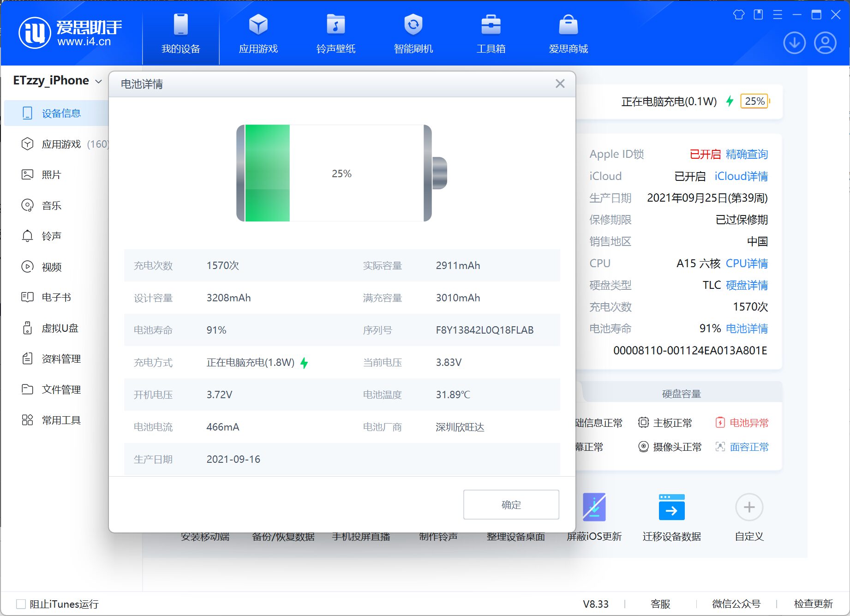Click the 深圳欣旺达 manufacturer value
This screenshot has height=616, width=850.
point(460,427)
